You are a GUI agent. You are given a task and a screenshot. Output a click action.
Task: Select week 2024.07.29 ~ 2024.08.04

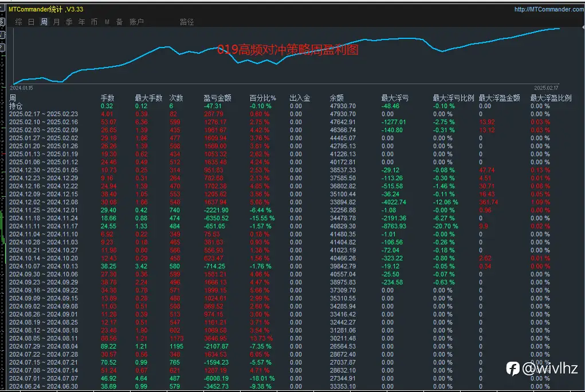point(44,347)
